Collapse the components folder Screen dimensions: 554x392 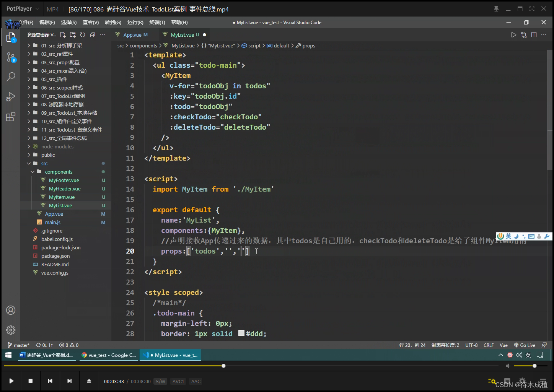pyautogui.click(x=65, y=172)
